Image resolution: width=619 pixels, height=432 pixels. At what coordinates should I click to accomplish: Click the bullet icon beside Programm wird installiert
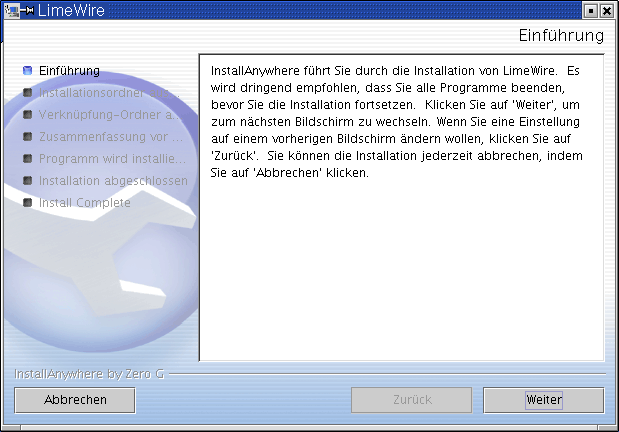pyautogui.click(x=28, y=159)
